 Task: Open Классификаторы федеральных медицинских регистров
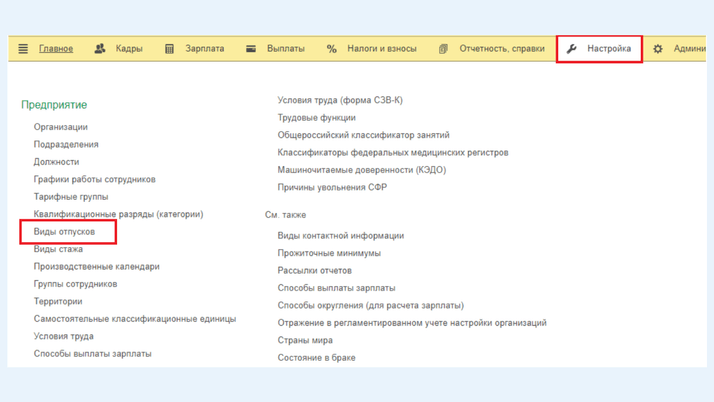[x=393, y=153]
